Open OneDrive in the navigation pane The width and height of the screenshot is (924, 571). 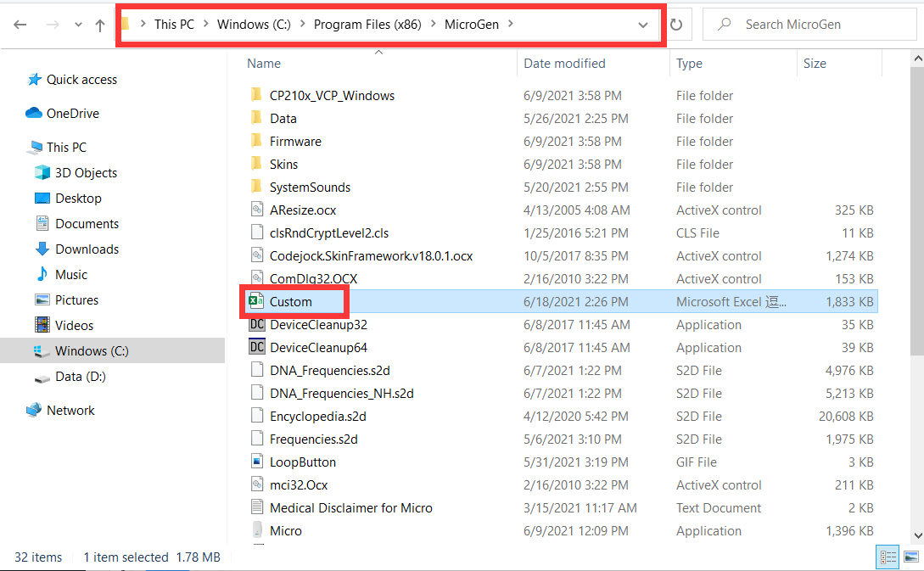(x=72, y=113)
